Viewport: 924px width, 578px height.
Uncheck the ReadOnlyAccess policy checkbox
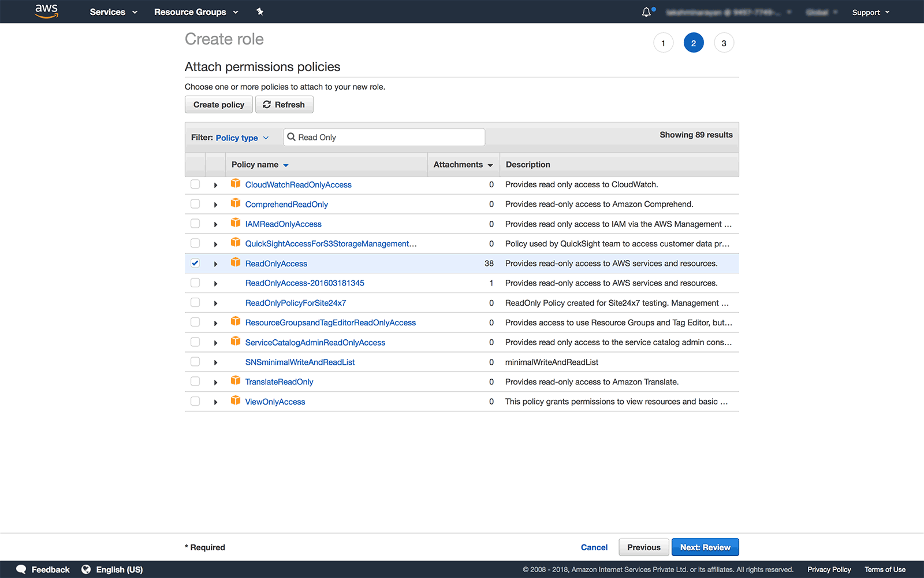[x=195, y=263]
